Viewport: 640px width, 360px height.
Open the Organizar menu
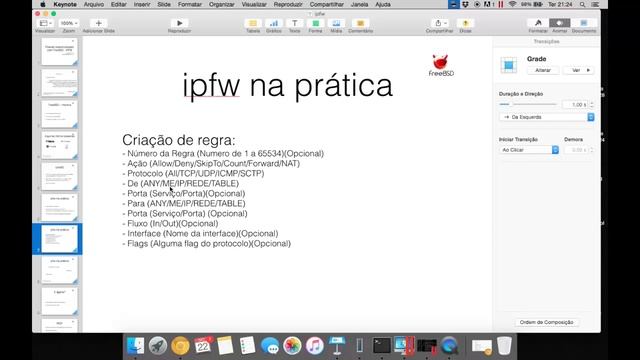pos(222,4)
